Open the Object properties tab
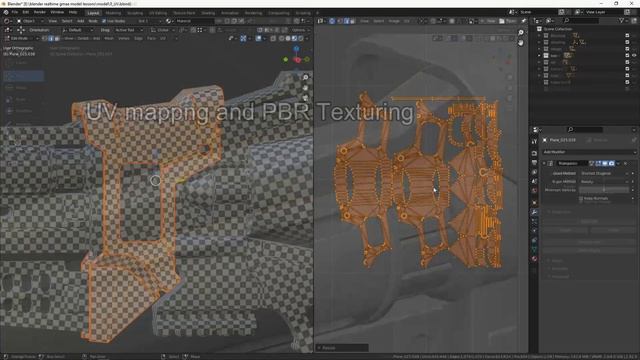The height and width of the screenshot is (360, 640). 534,202
